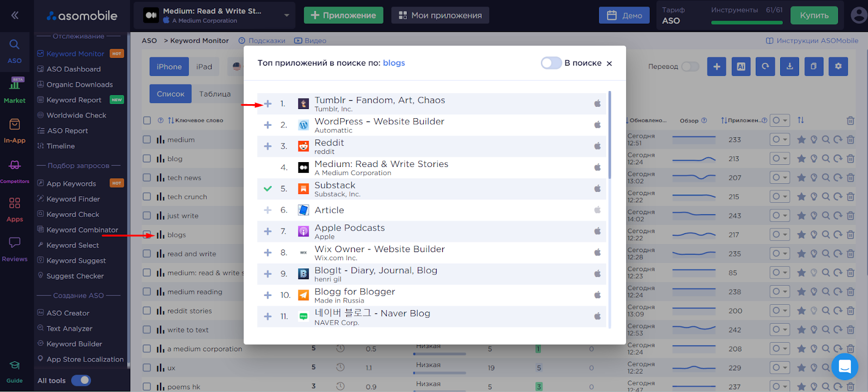The image size is (868, 392).
Task: Open the 'Подсказки' link
Action: (x=262, y=41)
